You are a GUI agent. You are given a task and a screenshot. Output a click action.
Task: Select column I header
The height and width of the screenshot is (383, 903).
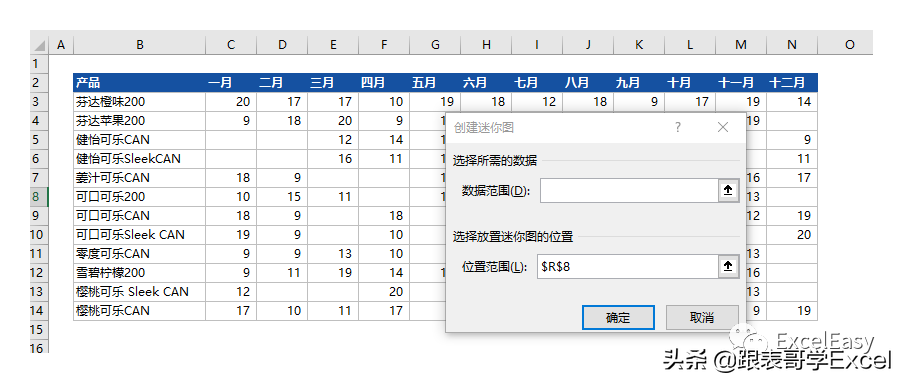537,45
